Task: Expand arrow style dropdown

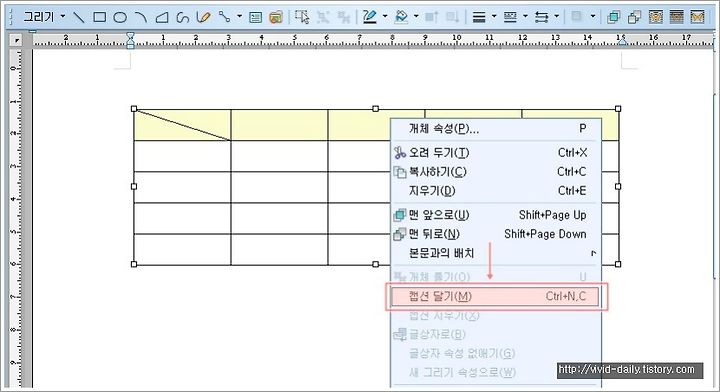Action: (x=557, y=17)
